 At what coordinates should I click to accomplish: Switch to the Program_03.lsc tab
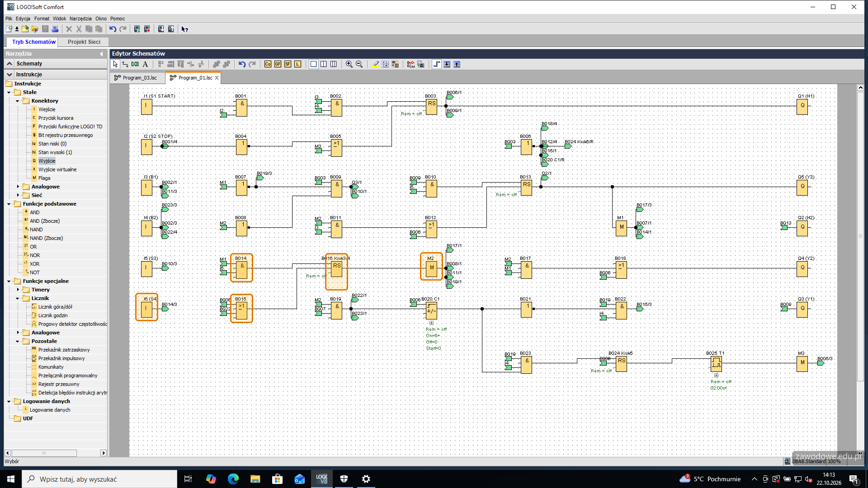(138, 78)
